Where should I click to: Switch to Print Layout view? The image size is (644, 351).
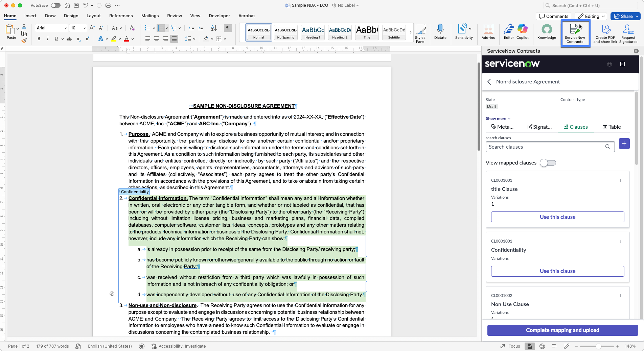point(530,346)
